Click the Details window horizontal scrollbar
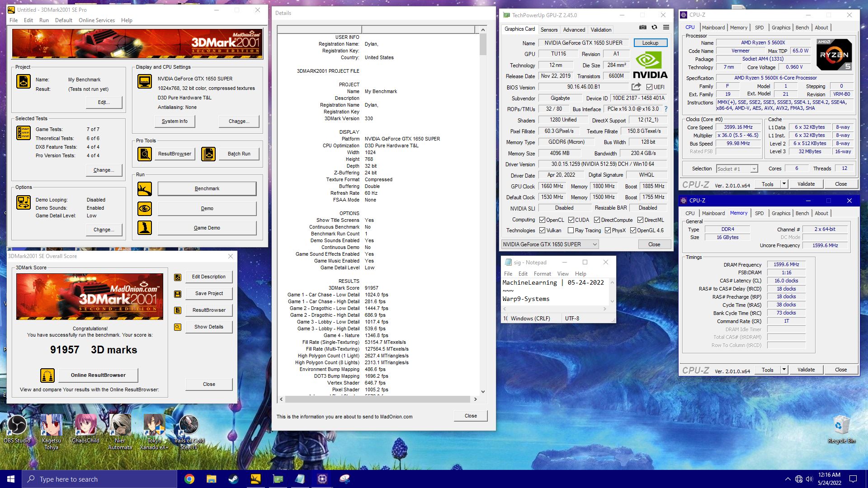 point(377,399)
